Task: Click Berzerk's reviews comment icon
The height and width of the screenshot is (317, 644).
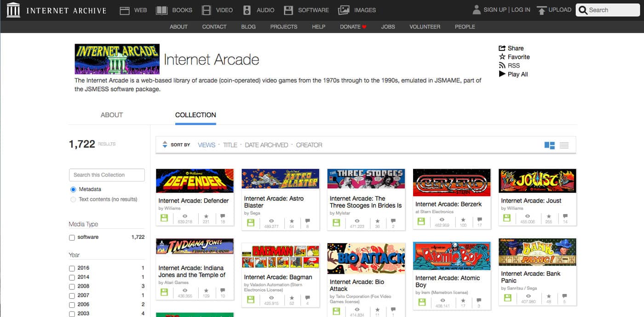Action: (479, 220)
